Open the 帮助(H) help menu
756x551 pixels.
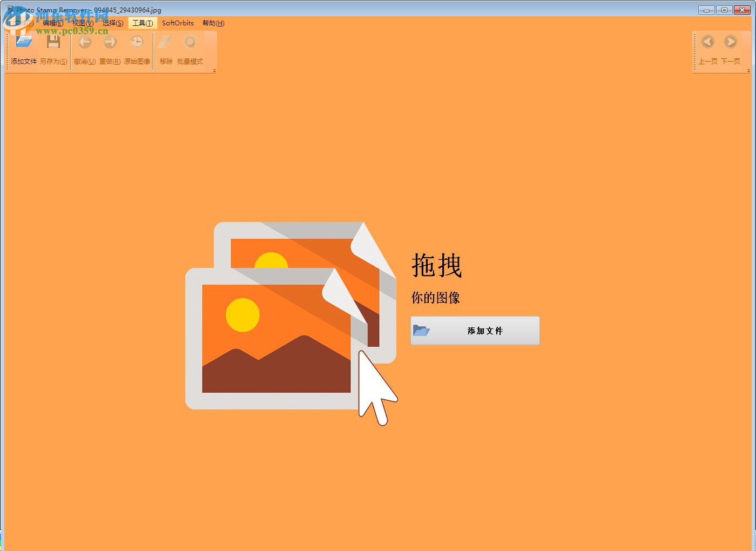[213, 23]
